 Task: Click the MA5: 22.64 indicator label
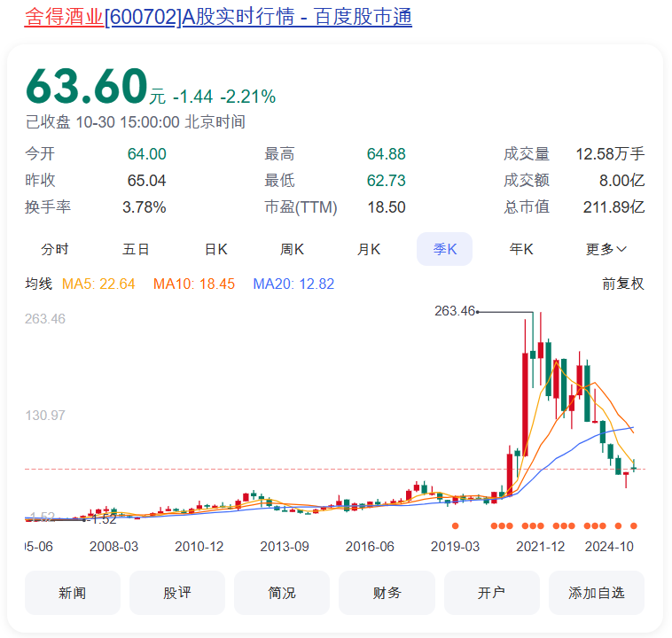click(x=98, y=284)
